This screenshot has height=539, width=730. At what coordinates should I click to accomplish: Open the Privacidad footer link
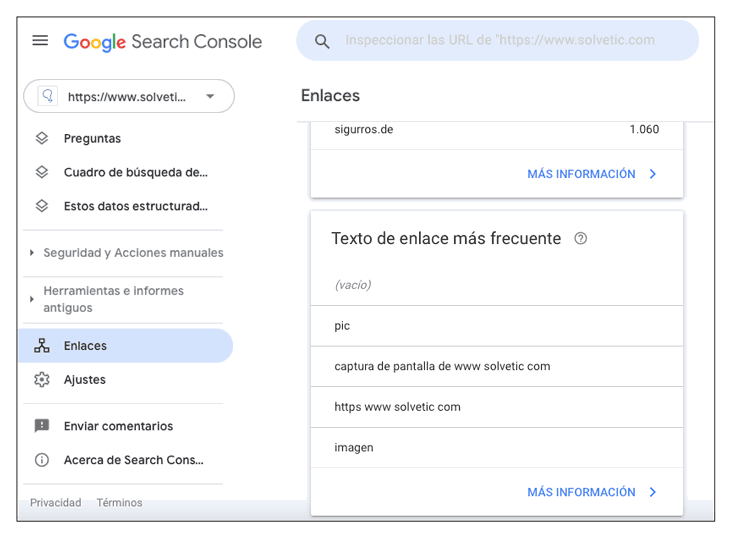[x=55, y=503]
